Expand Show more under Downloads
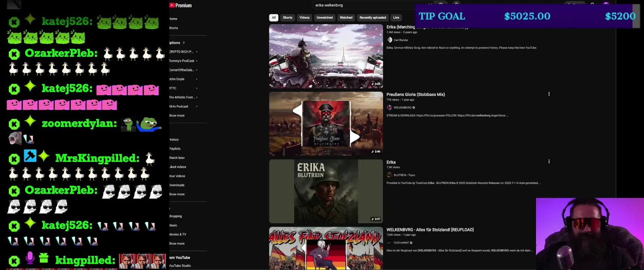Screen dimensions: 644x270 pyautogui.click(x=176, y=194)
